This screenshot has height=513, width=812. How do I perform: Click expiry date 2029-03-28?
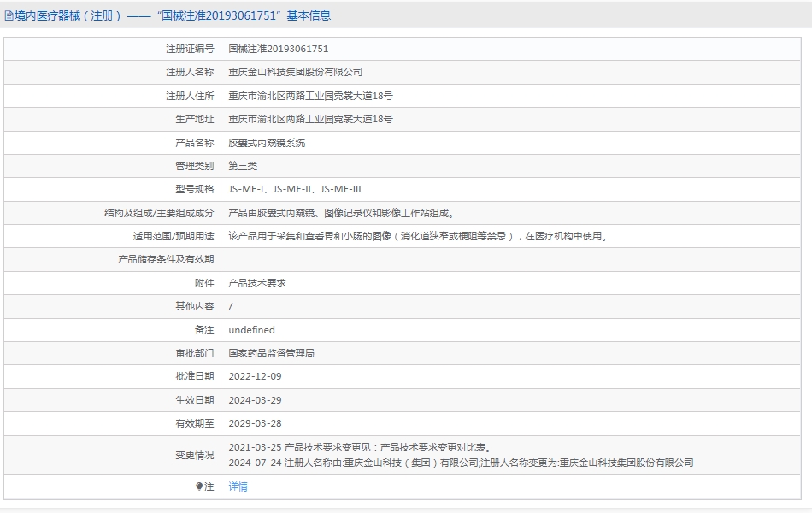pos(255,423)
